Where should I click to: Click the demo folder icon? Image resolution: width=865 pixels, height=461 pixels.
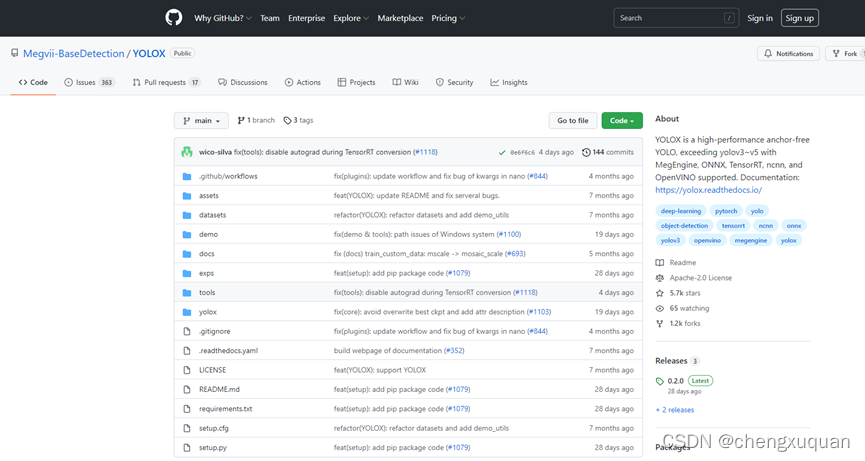point(187,234)
